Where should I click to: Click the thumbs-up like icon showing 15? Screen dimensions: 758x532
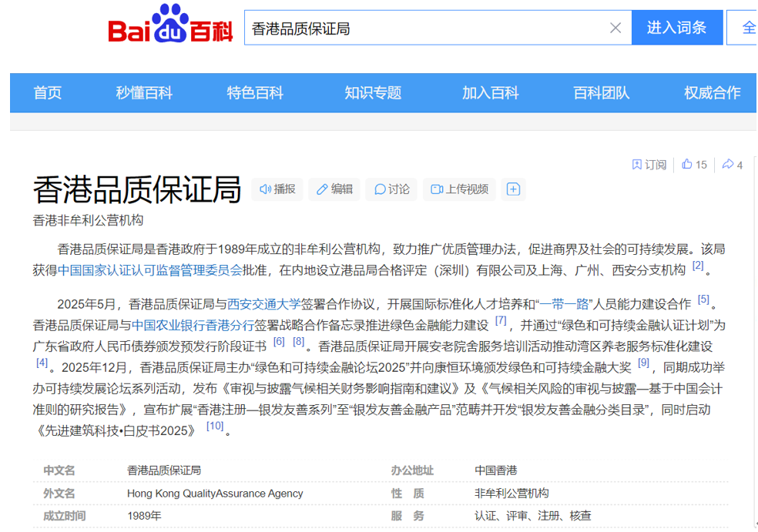686,164
